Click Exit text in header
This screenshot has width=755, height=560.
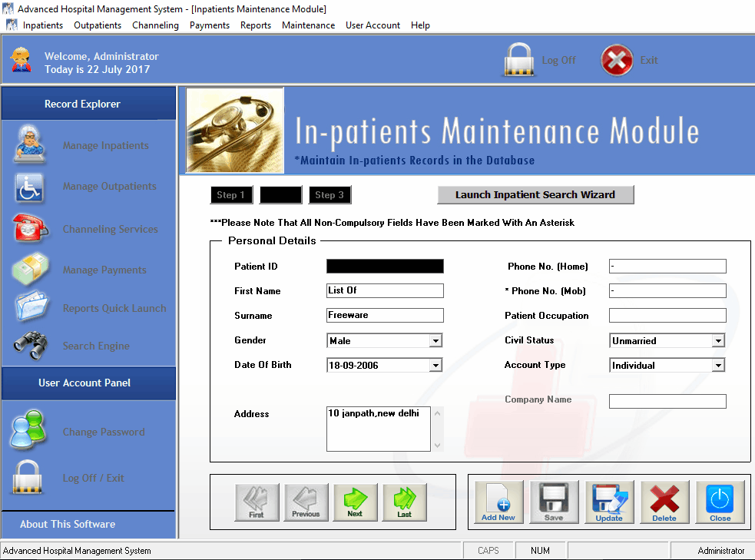click(648, 60)
